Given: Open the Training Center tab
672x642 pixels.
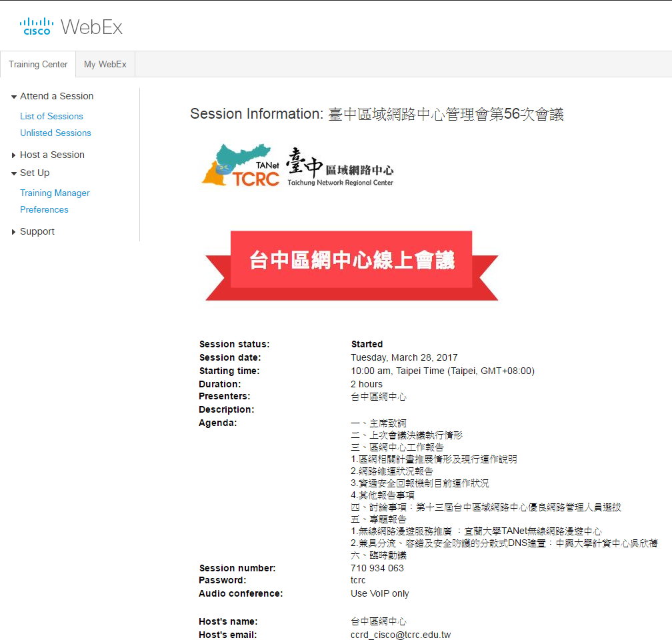Looking at the screenshot, I should pos(38,64).
